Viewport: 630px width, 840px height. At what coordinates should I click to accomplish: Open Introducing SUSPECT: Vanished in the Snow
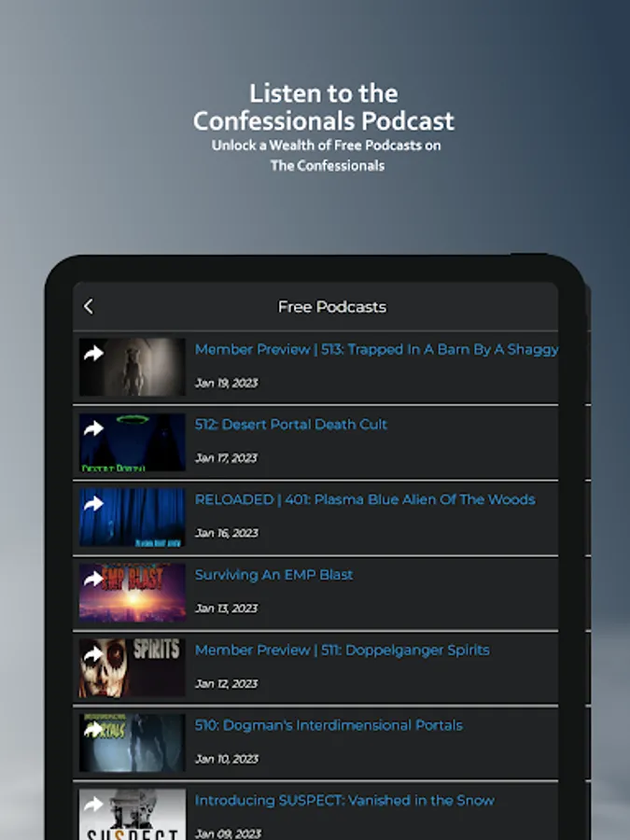click(x=344, y=801)
